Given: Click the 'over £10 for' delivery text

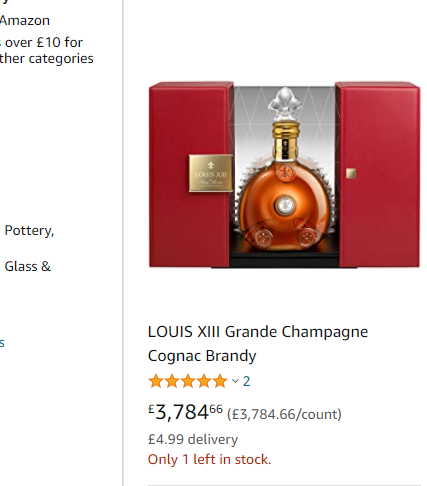Looking at the screenshot, I should pos(41,43).
